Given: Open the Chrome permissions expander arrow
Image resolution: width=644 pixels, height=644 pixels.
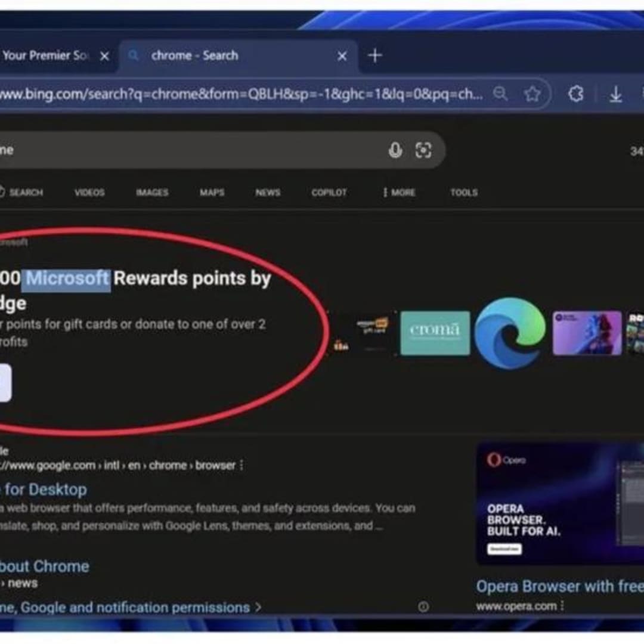Looking at the screenshot, I should (x=258, y=607).
